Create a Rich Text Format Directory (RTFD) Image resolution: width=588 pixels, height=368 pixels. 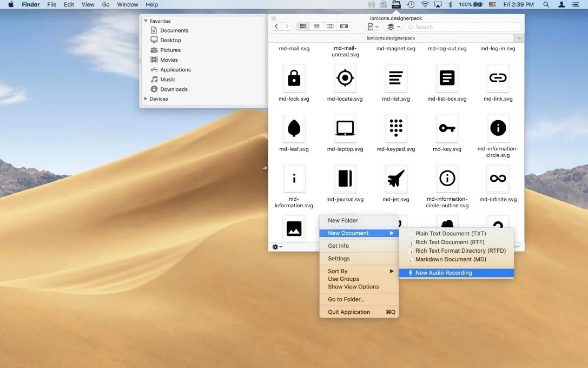457,251
